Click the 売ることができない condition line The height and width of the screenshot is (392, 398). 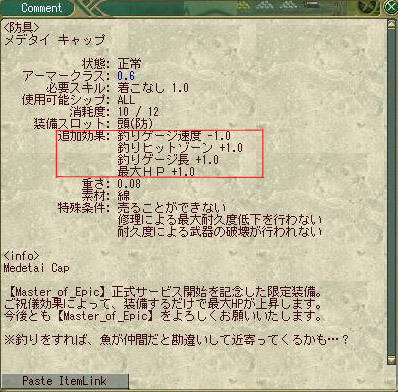tap(172, 208)
